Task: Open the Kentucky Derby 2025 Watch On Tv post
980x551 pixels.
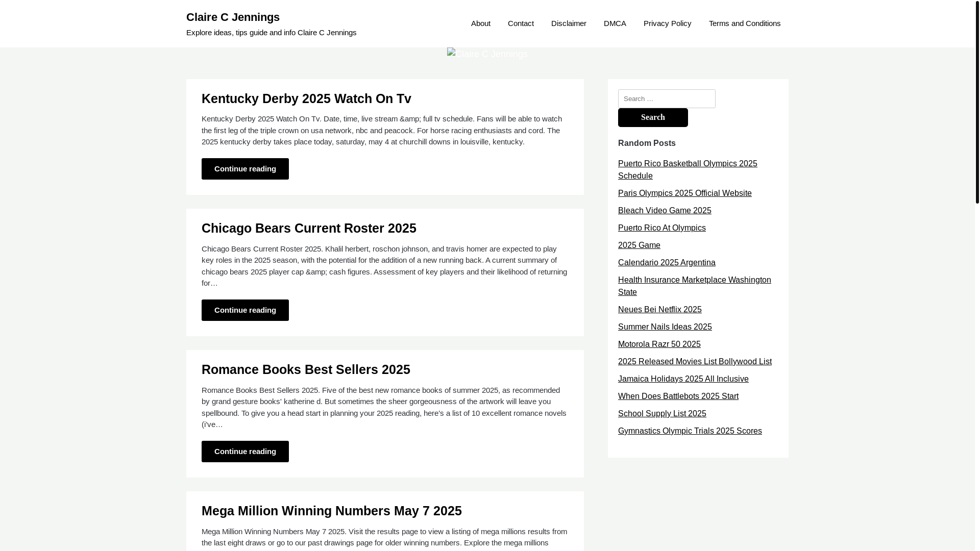Action: 306,98
